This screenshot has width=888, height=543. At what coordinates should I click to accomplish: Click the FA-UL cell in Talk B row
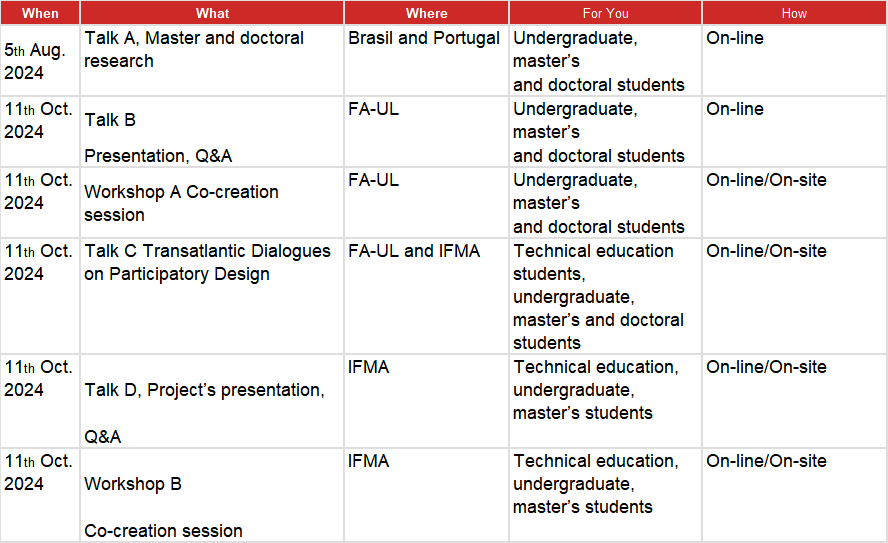pos(426,131)
